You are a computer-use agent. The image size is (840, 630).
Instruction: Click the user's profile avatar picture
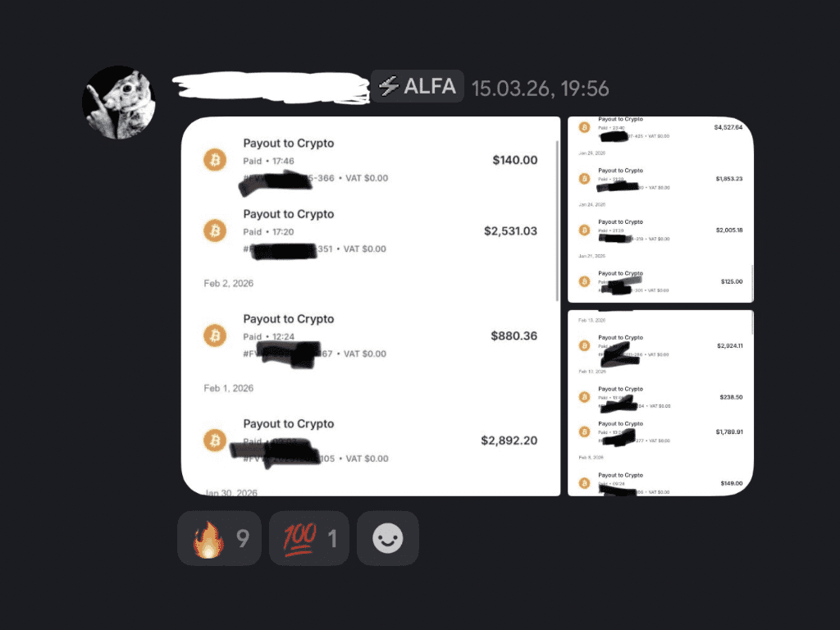(x=119, y=103)
